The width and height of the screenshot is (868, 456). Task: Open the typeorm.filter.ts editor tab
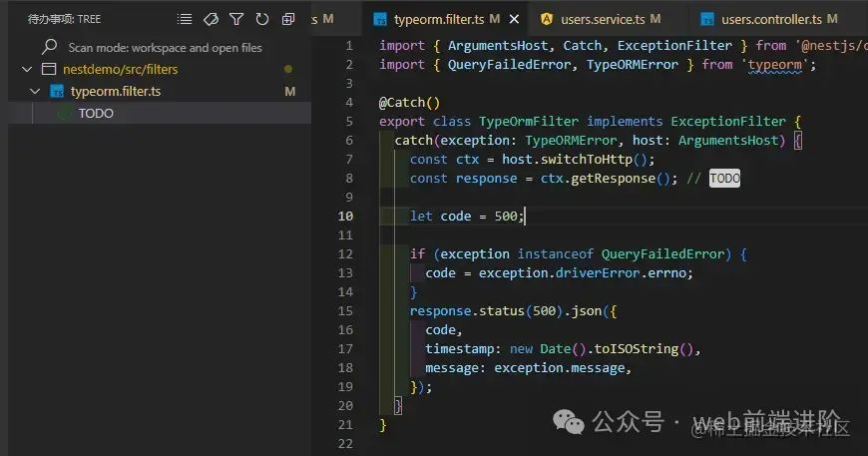pos(446,19)
